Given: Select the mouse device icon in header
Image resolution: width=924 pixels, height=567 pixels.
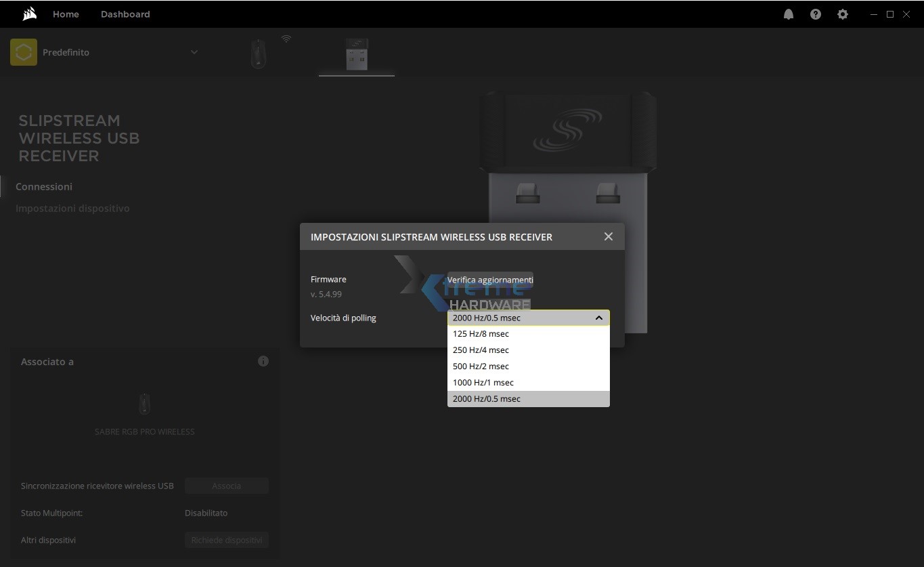Looking at the screenshot, I should [x=259, y=54].
